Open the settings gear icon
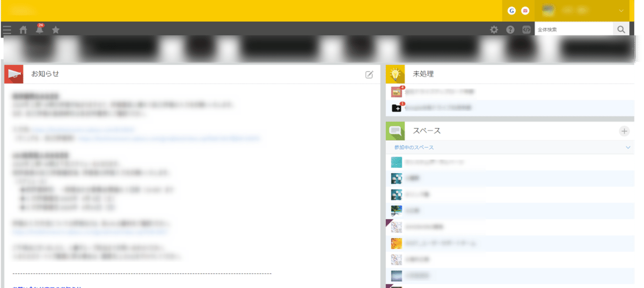The width and height of the screenshot is (644, 288). pyautogui.click(x=494, y=30)
